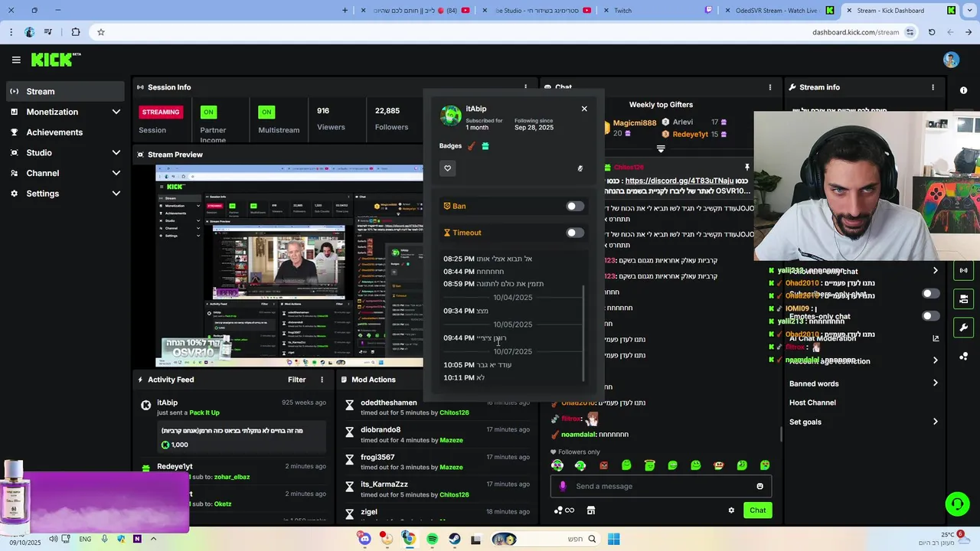Toggle Subscribers-only chat switch
This screenshot has width=980, height=551.
click(x=930, y=294)
